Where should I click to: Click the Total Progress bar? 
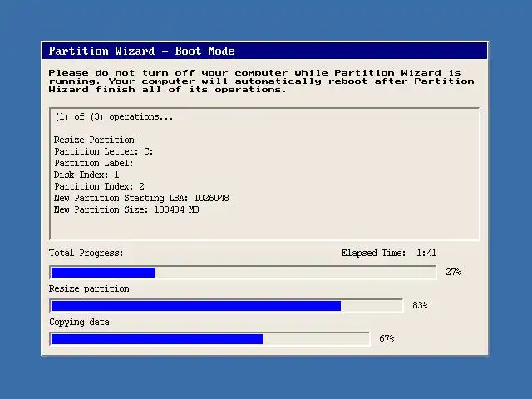click(x=243, y=273)
